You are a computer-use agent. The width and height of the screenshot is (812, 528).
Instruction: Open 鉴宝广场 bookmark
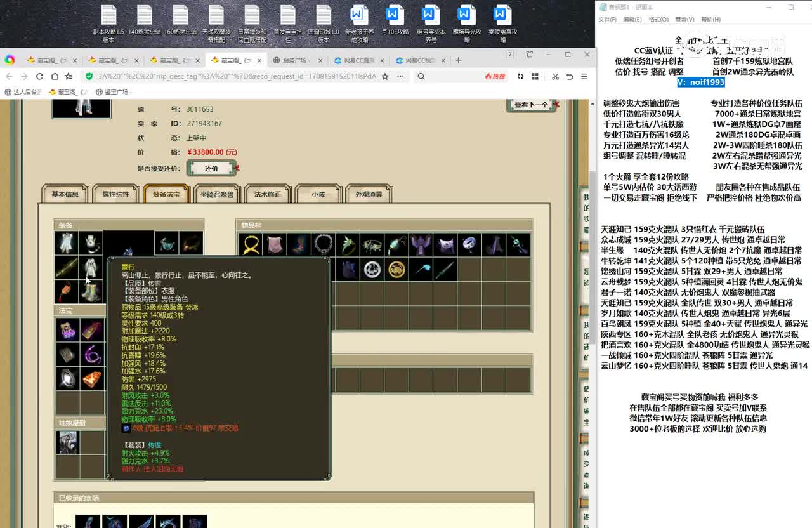(x=112, y=92)
